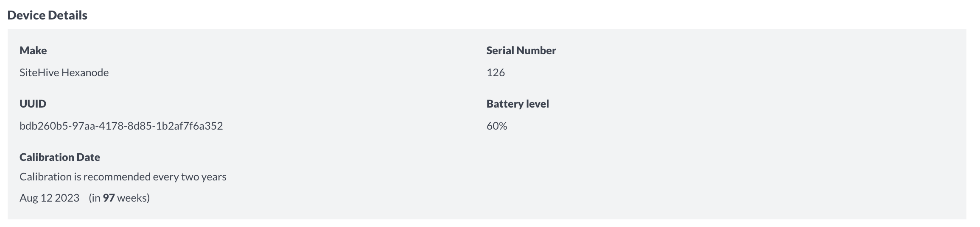Select the UUID label

pos(33,104)
